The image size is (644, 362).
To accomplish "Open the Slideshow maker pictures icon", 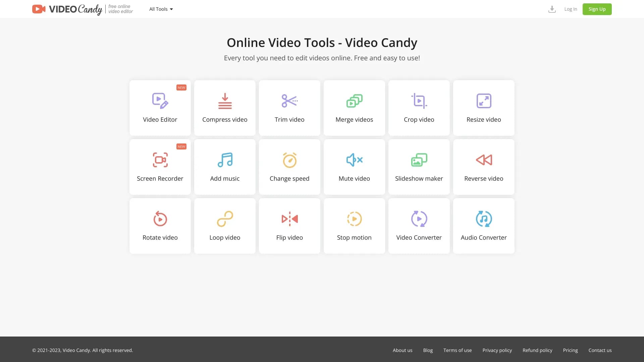I will (419, 160).
